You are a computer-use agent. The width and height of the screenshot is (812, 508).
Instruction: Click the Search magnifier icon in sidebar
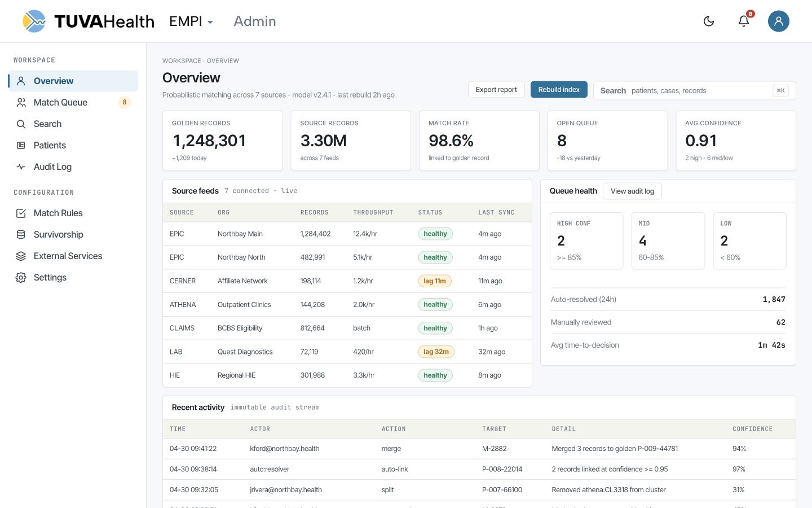point(21,124)
